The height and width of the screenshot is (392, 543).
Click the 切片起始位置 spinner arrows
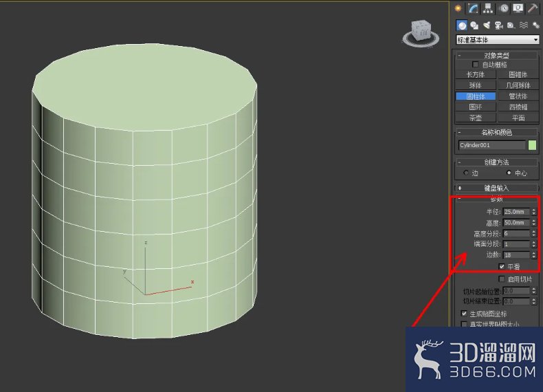click(534, 291)
